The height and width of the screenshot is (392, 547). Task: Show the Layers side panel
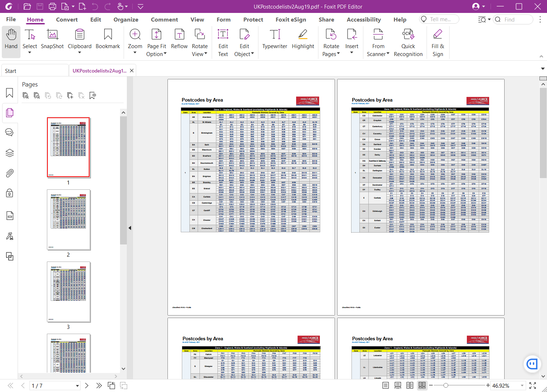[10, 153]
